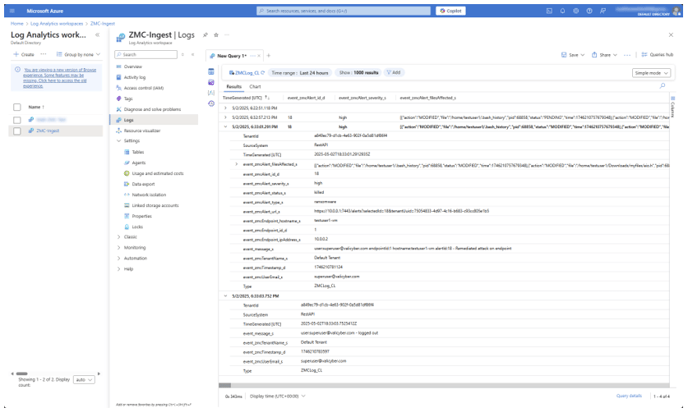Tick the checkbox for the blurred workspace row
Viewport: 688px width, 417px height.
pyautogui.click(x=17, y=120)
